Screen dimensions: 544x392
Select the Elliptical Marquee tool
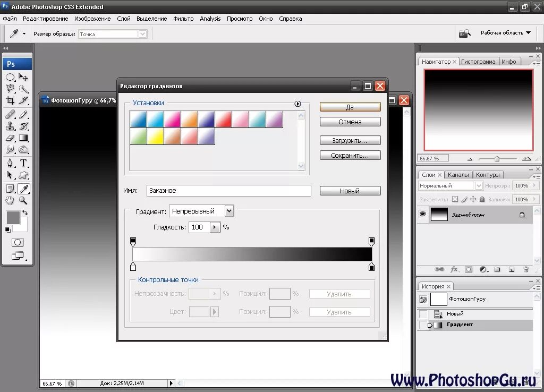pyautogui.click(x=10, y=77)
